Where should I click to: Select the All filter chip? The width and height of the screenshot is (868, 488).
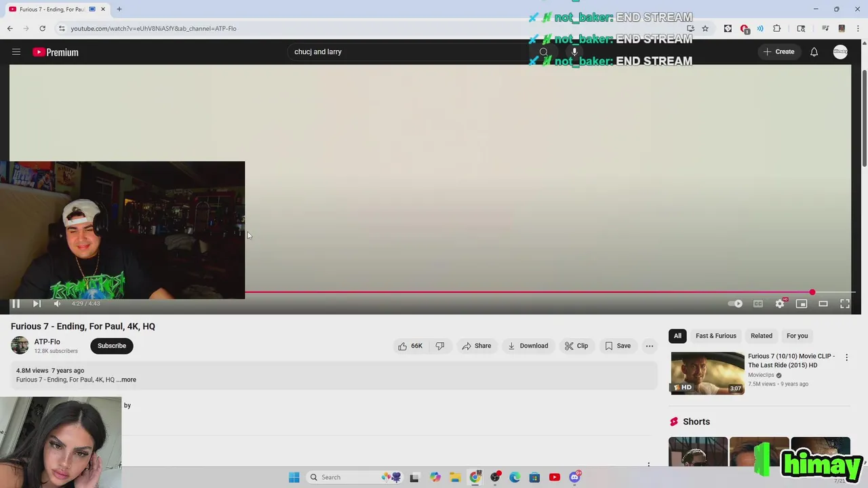click(677, 335)
